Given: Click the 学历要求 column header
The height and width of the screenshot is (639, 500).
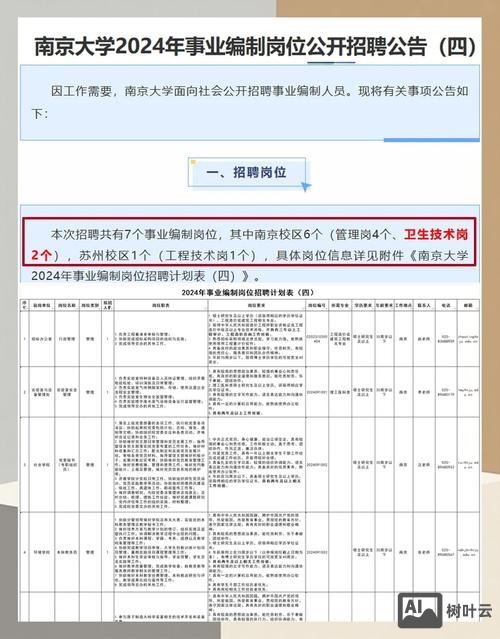Looking at the screenshot, I should click(x=363, y=305).
